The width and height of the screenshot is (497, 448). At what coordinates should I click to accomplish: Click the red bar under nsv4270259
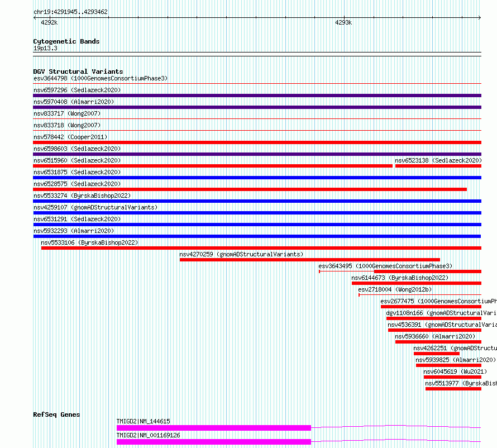click(310, 260)
